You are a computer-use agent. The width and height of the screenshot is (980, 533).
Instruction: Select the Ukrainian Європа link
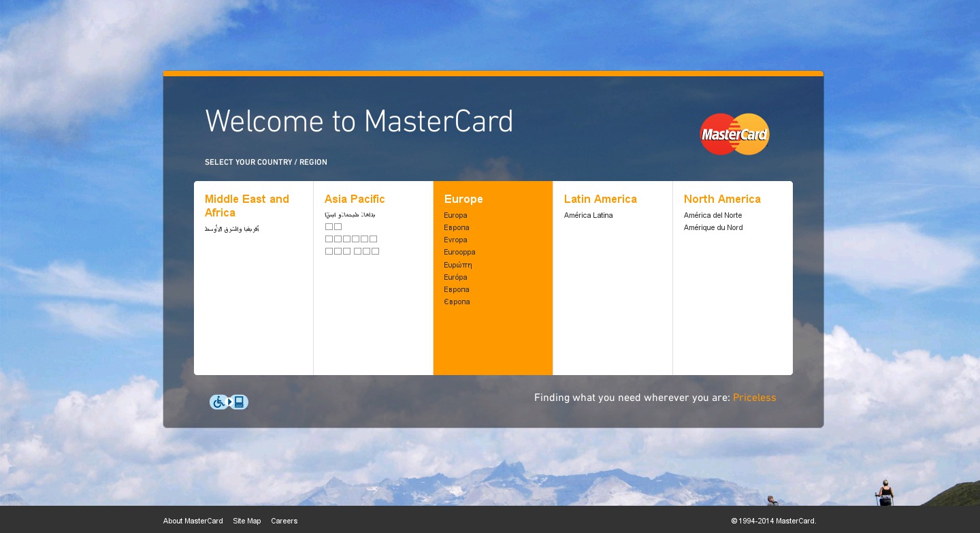[457, 302]
